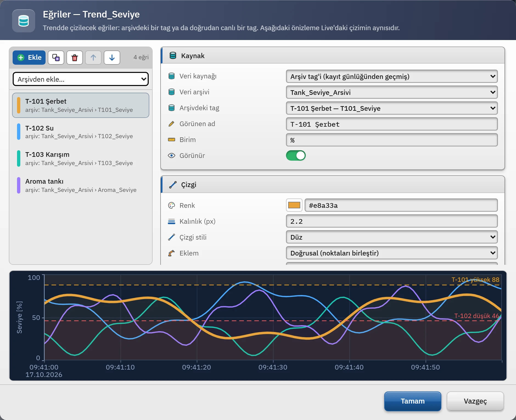Click the Veri arşivi row icon

click(172, 92)
